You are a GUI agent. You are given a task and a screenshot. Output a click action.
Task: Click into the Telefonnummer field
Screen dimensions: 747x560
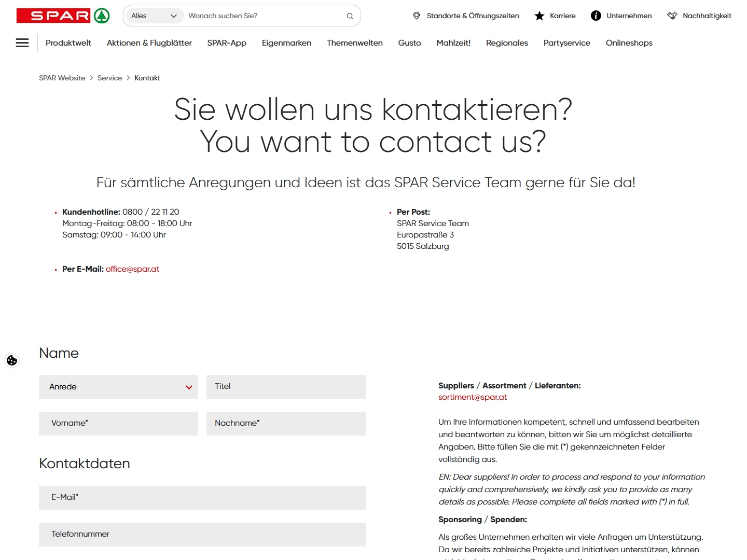point(202,535)
